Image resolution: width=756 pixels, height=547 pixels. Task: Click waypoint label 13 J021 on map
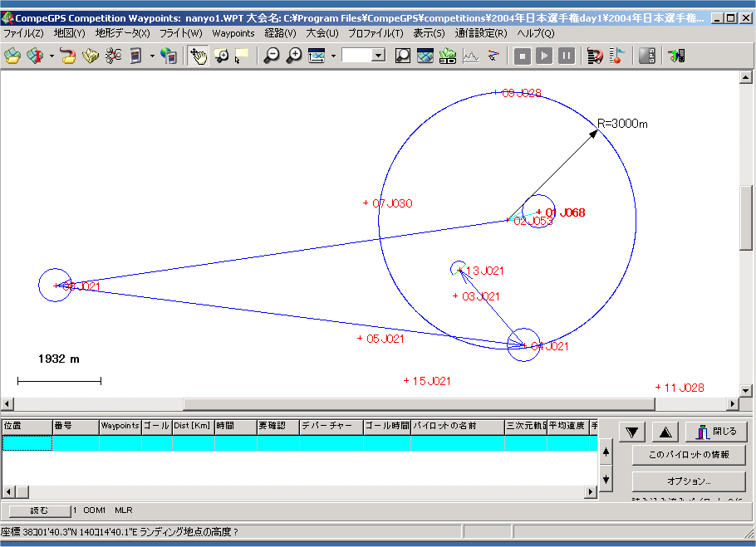[484, 271]
